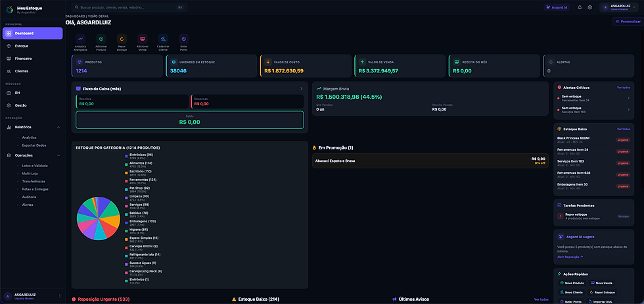Collapse the Operações section chevron
This screenshot has width=644, height=304.
coord(58,155)
